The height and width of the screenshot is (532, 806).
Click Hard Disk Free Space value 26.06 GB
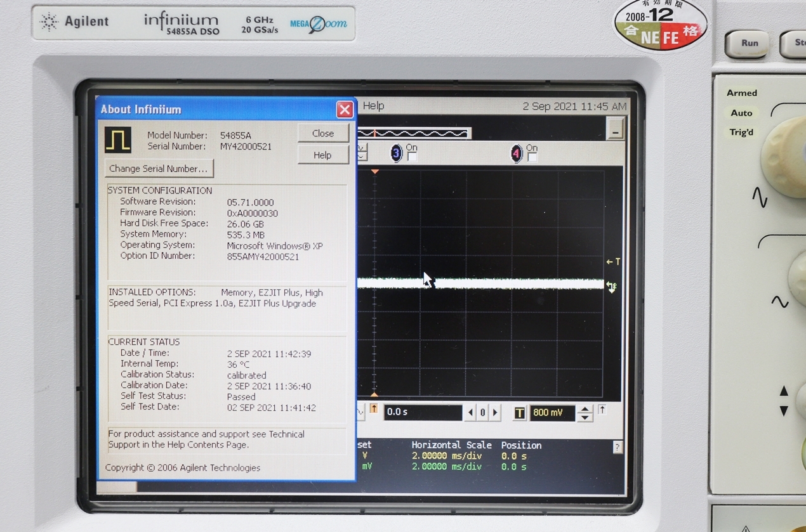coord(246,224)
